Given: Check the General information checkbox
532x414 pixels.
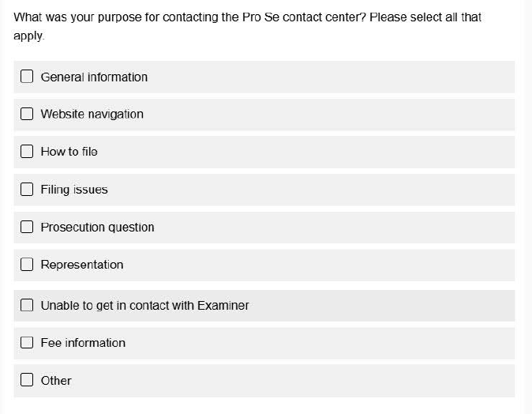Looking at the screenshot, I should [x=27, y=77].
